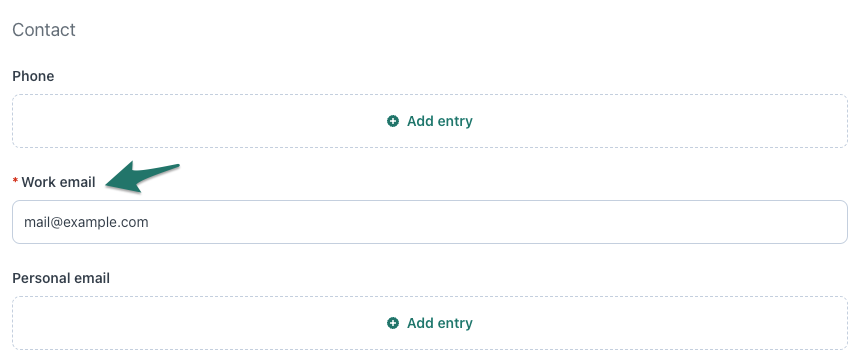This screenshot has height=361, width=859.
Task: Click 'Add entry' text under Phone
Action: pos(440,121)
